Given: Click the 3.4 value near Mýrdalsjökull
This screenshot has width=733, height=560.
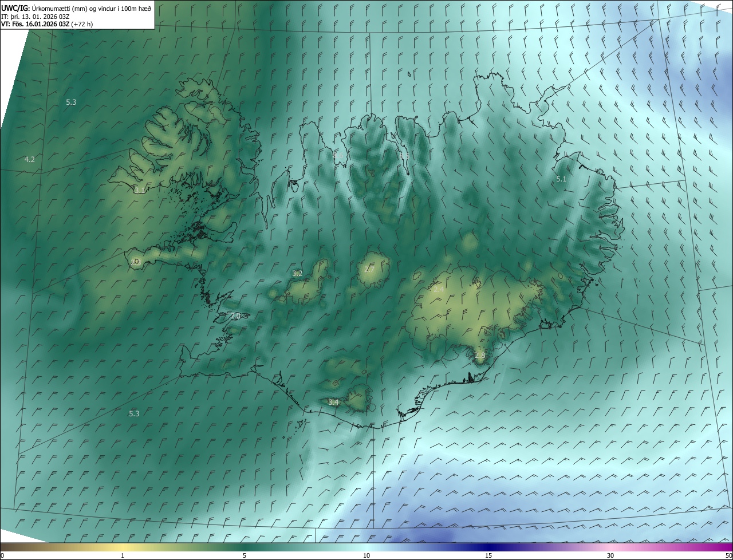Looking at the screenshot, I should pos(333,403).
